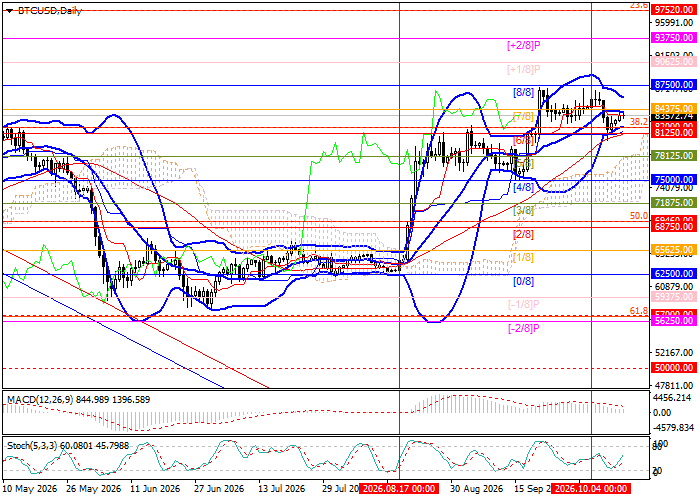The height and width of the screenshot is (500, 700).
Task: Select the 81250.00 red price label
Action: (674, 133)
